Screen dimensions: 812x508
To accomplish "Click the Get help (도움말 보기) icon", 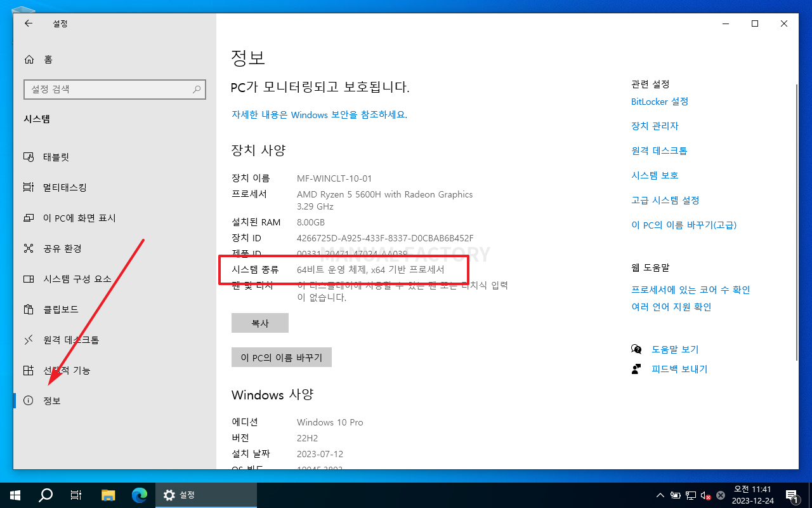I will 636,349.
